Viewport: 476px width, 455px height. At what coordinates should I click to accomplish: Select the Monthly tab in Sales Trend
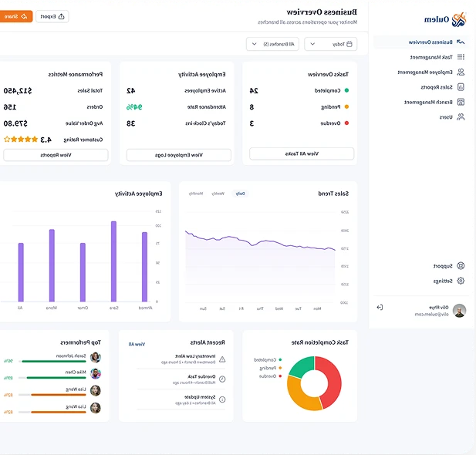coord(197,194)
